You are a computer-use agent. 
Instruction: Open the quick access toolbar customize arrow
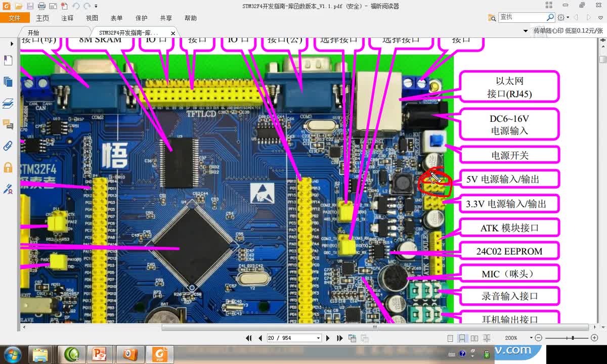96,6
